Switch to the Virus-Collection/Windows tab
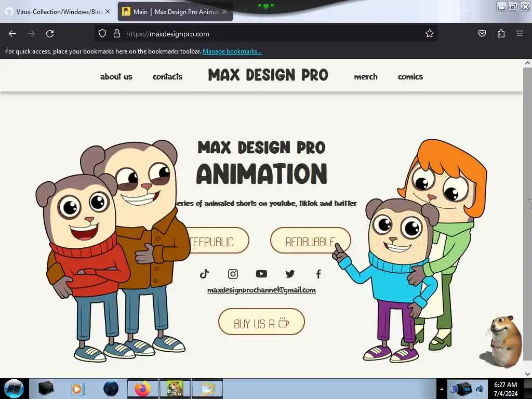The height and width of the screenshot is (399, 532). coord(58,11)
